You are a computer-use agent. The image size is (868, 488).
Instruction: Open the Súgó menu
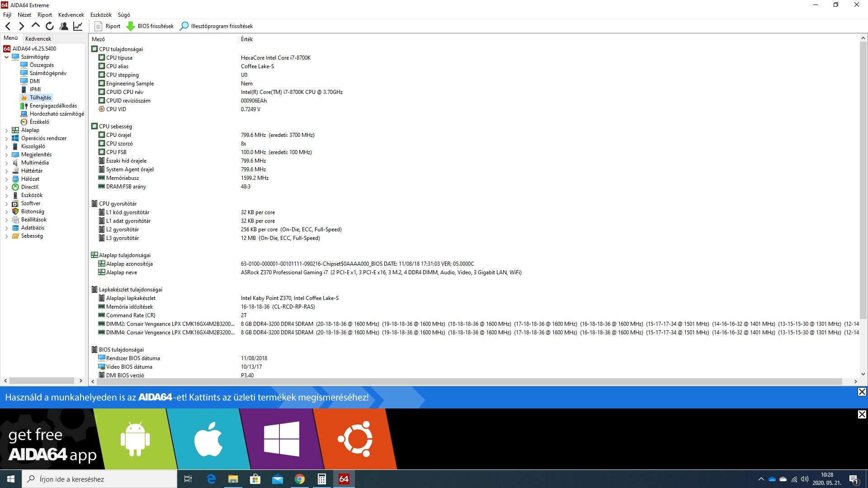(124, 15)
